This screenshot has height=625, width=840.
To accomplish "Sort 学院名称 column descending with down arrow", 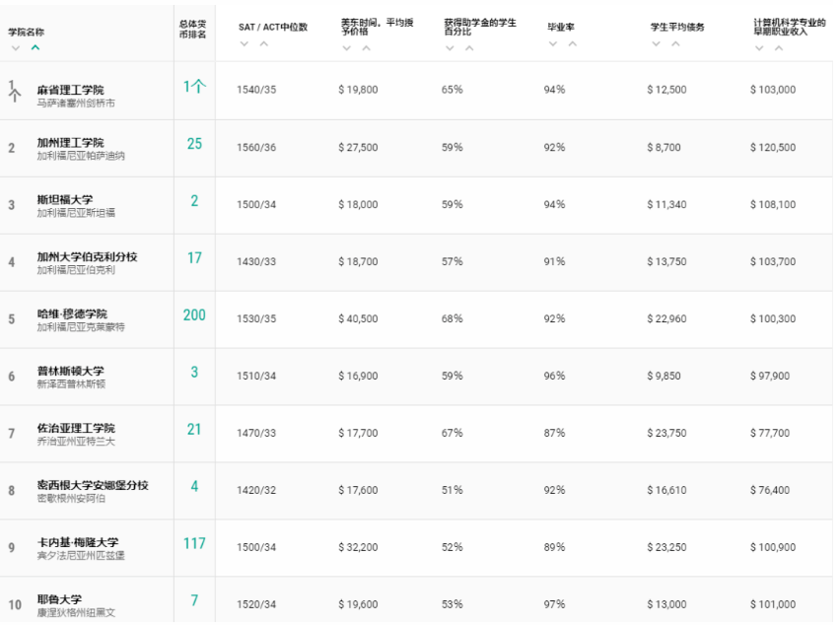I will point(16,47).
